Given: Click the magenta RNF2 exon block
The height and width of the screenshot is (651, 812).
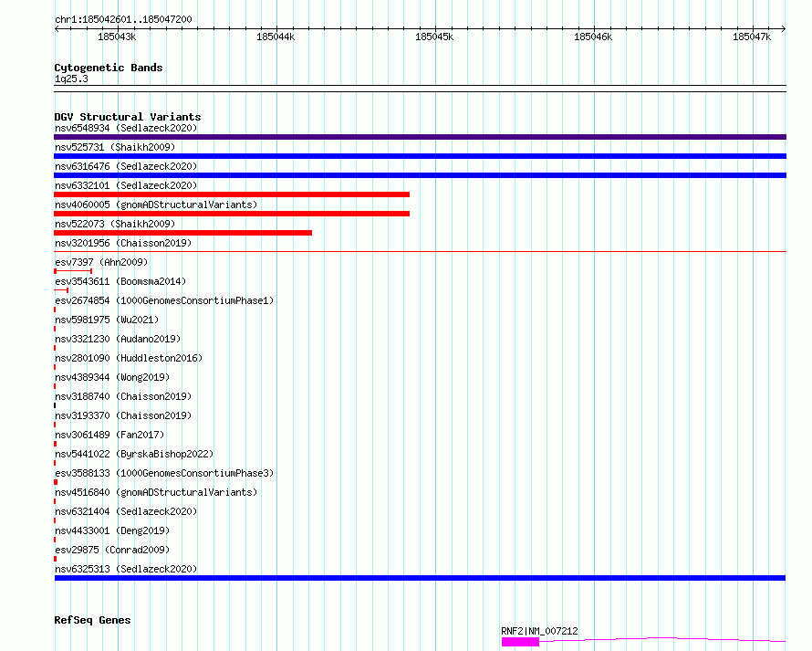Looking at the screenshot, I should click(520, 642).
